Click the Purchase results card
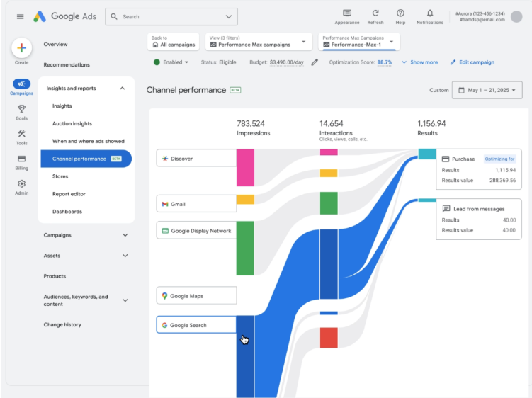The height and width of the screenshot is (398, 532). tap(479, 169)
